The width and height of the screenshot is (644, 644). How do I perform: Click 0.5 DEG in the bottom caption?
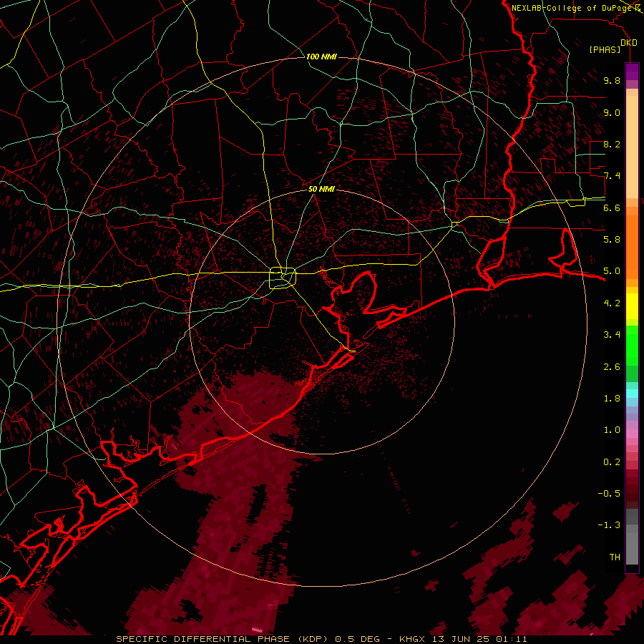click(357, 639)
